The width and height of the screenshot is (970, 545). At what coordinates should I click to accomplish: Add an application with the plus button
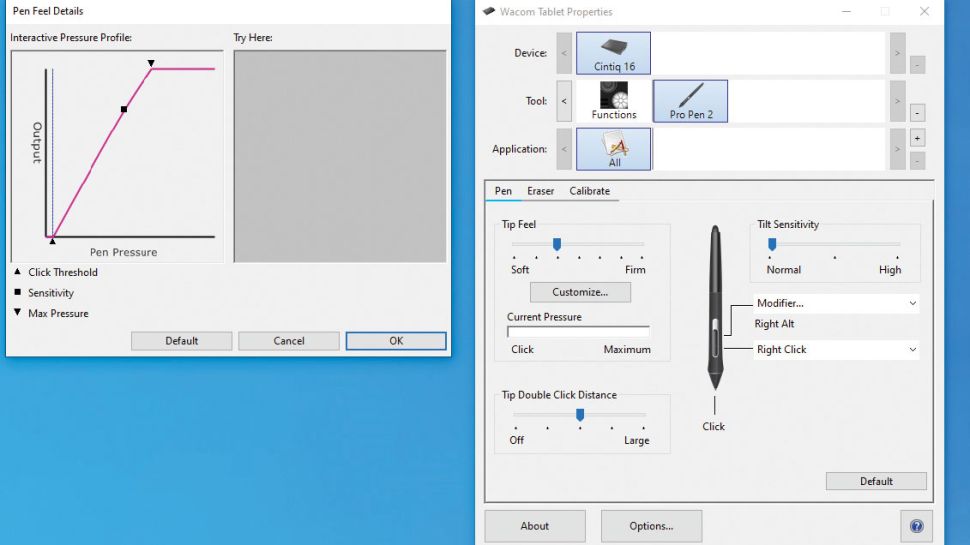[x=917, y=138]
